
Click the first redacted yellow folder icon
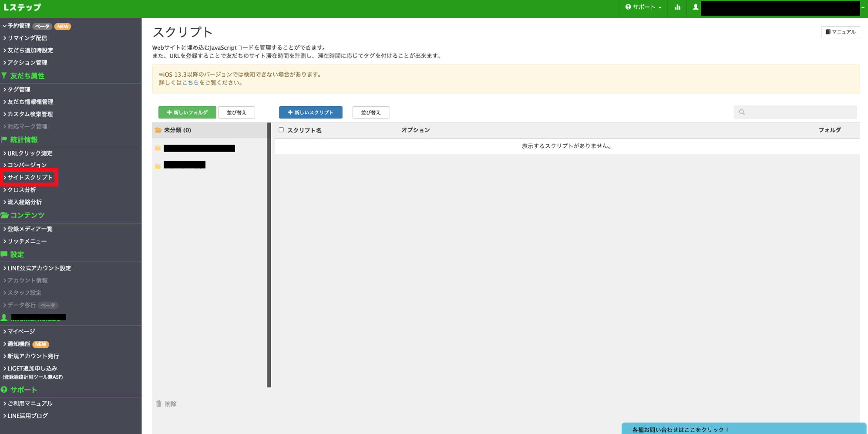(x=158, y=148)
